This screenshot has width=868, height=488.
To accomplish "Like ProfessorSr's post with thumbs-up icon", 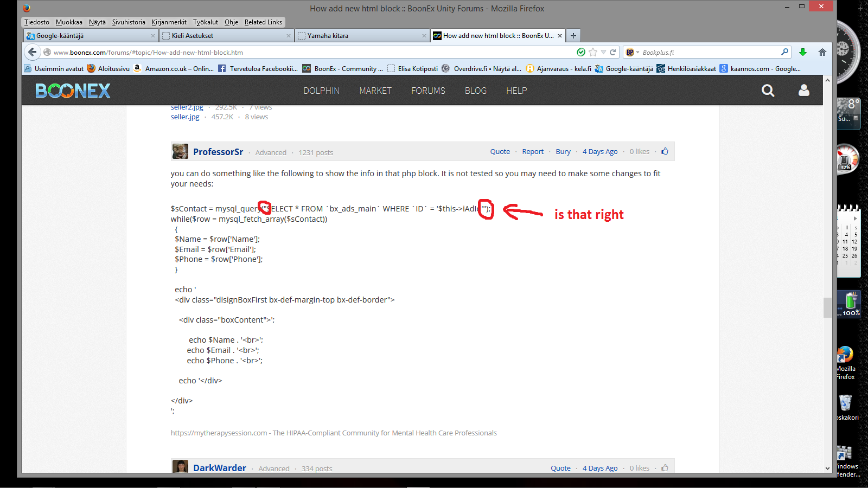I will tap(665, 152).
